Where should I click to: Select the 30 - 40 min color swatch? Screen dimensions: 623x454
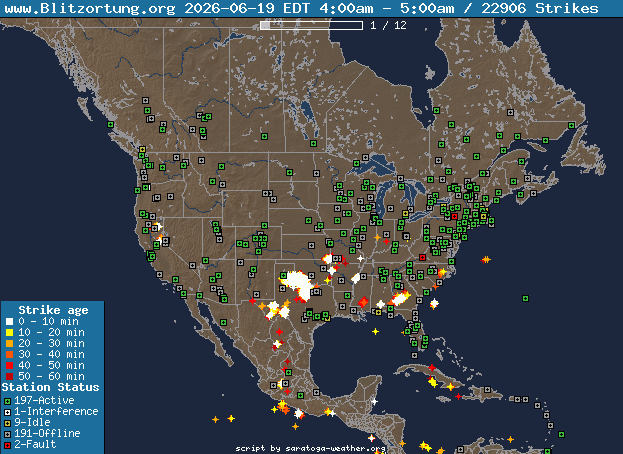click(x=10, y=354)
